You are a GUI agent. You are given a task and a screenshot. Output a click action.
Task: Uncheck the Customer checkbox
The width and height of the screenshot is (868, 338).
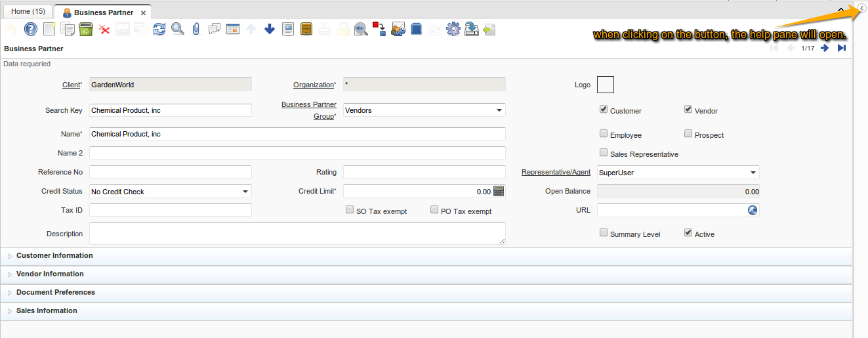click(x=604, y=110)
